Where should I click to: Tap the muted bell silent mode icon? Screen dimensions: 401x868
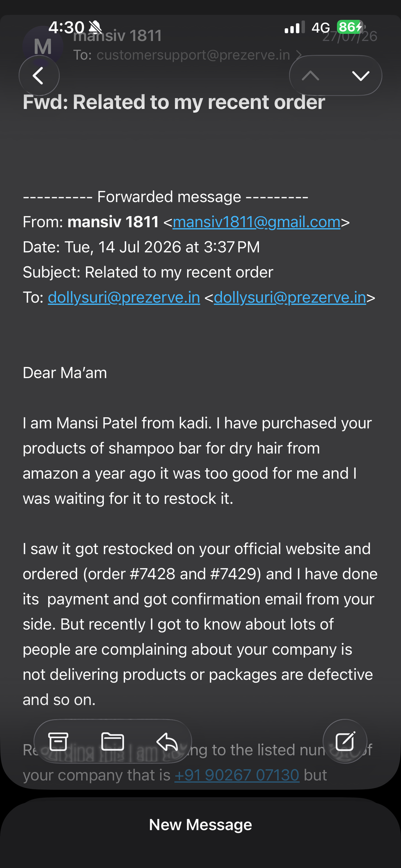(95, 27)
